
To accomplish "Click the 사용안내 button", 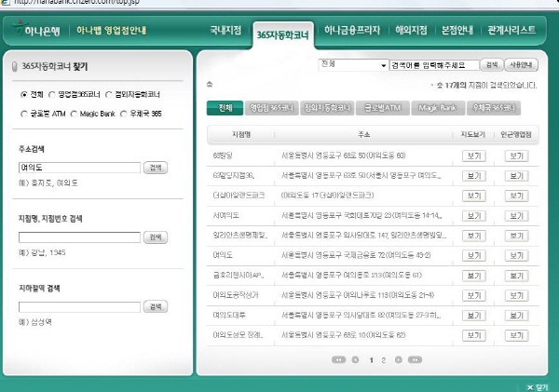I will (x=521, y=65).
